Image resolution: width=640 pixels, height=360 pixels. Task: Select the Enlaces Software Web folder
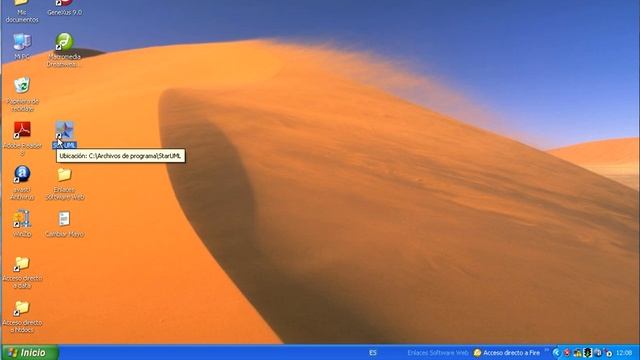pos(64,184)
